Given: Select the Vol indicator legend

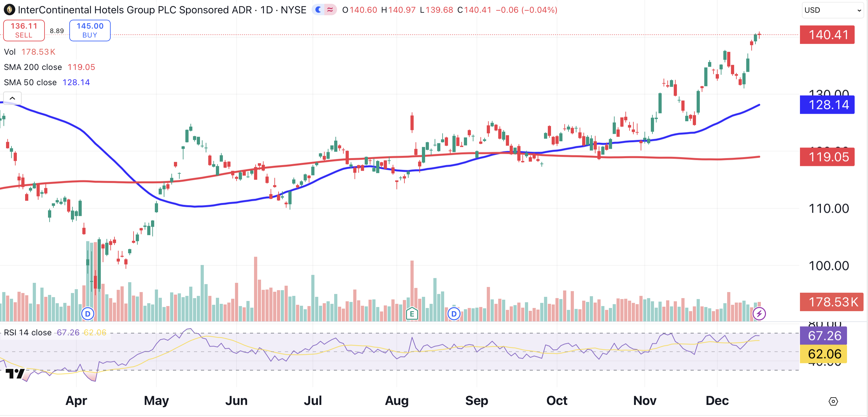Looking at the screenshot, I should tap(10, 52).
